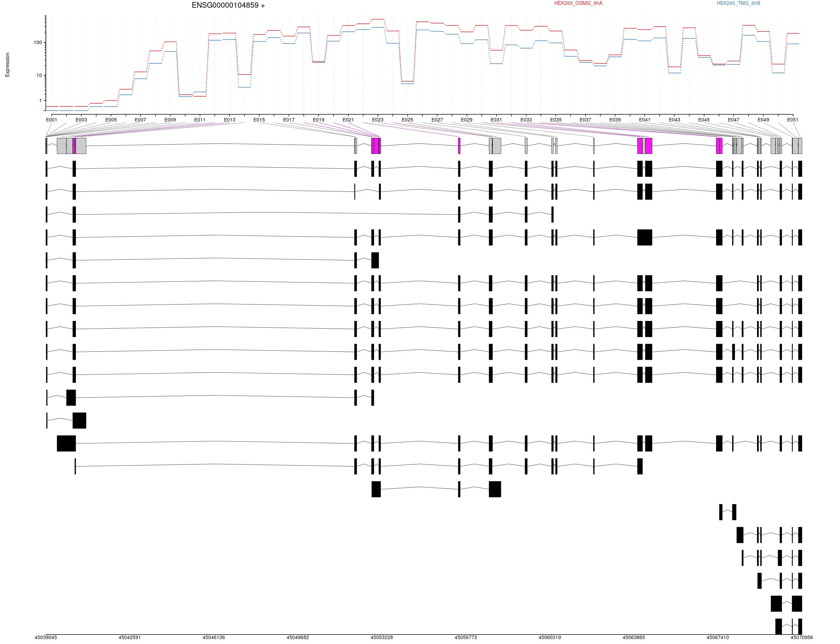Click the exon label E027
Image resolution: width=840 pixels, height=644 pixels.
[437, 120]
